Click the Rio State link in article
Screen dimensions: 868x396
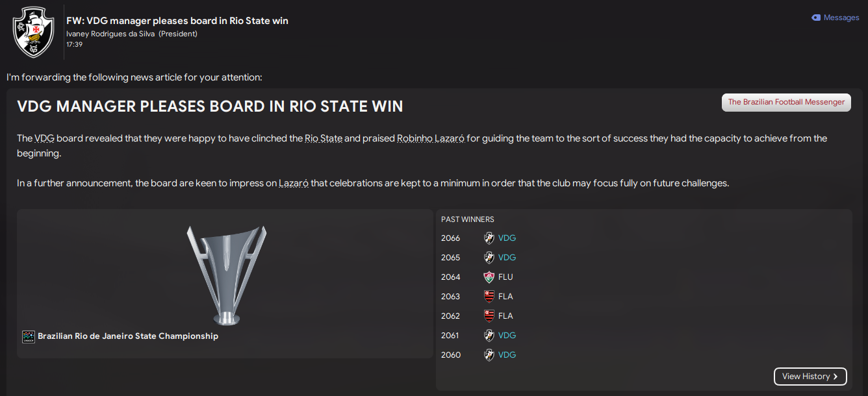click(324, 138)
